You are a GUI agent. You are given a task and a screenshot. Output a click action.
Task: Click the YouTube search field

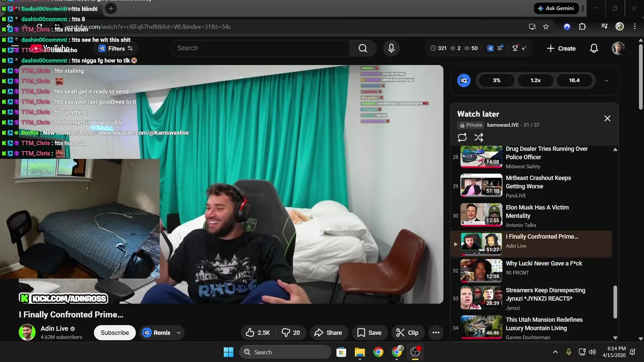[x=260, y=48]
